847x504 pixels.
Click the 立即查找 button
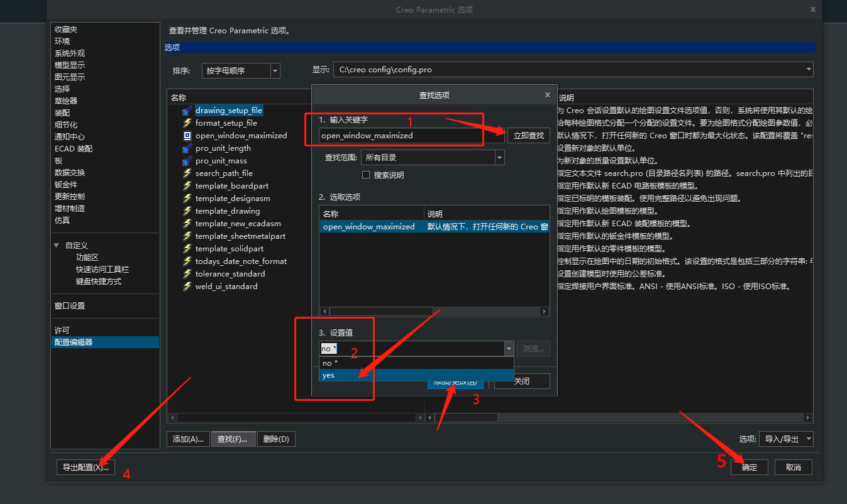click(x=529, y=135)
